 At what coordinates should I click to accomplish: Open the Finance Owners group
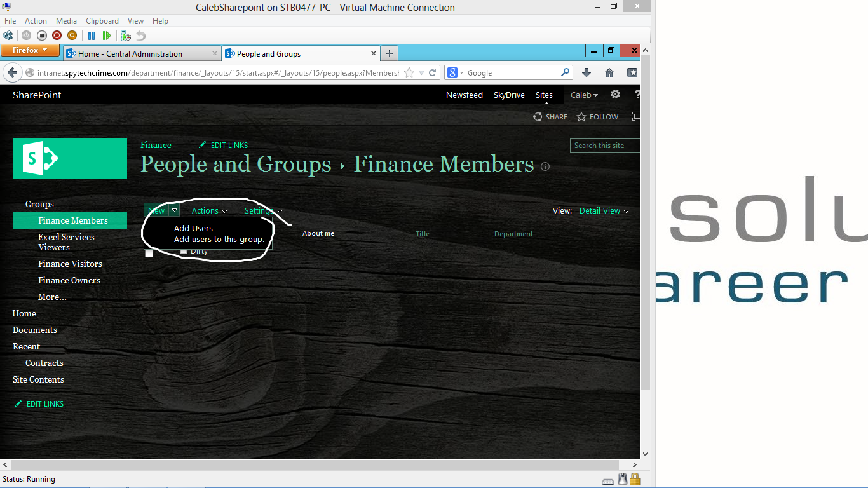click(69, 280)
